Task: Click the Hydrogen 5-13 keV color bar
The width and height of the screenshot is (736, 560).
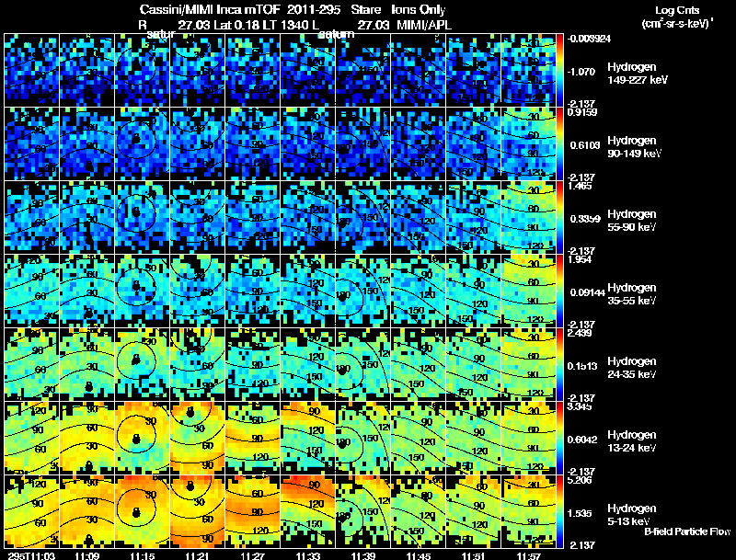Action: coord(559,512)
